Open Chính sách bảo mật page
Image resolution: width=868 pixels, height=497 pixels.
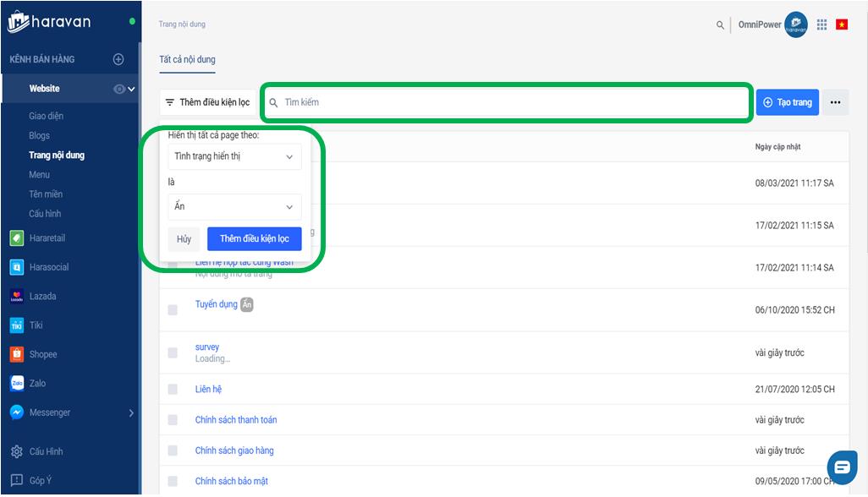pos(232,482)
